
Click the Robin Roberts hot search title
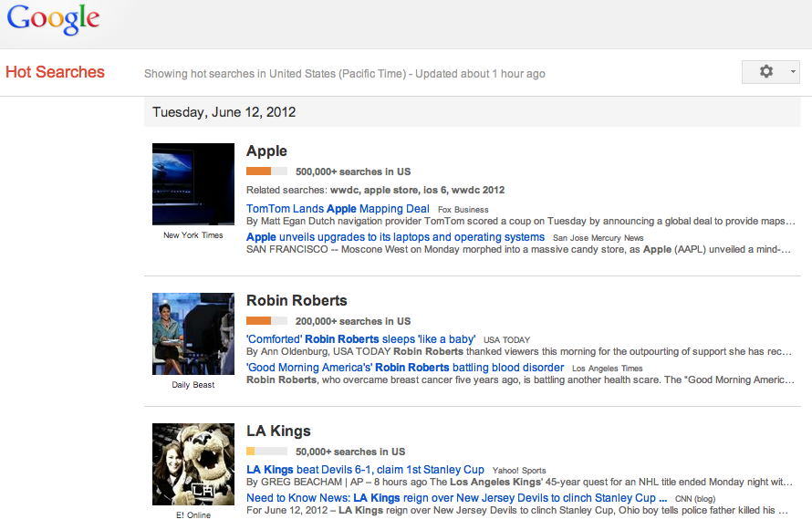pyautogui.click(x=297, y=301)
